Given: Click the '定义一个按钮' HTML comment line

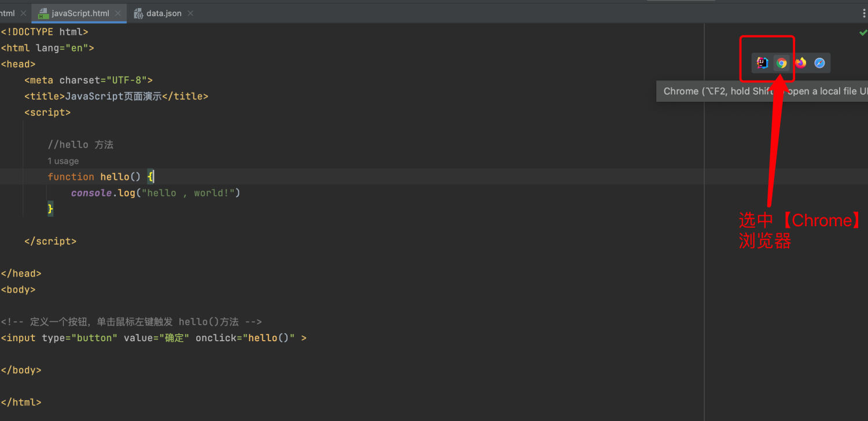Looking at the screenshot, I should click(131, 322).
